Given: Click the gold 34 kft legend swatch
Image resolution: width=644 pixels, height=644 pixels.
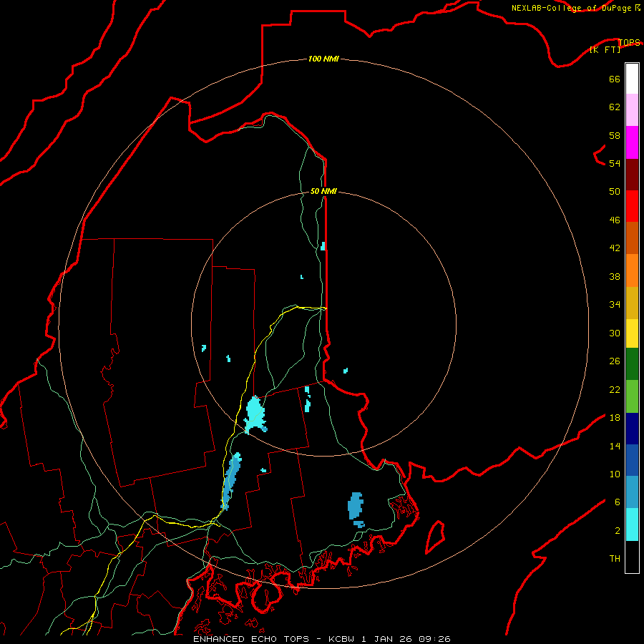Looking at the screenshot, I should [x=632, y=303].
